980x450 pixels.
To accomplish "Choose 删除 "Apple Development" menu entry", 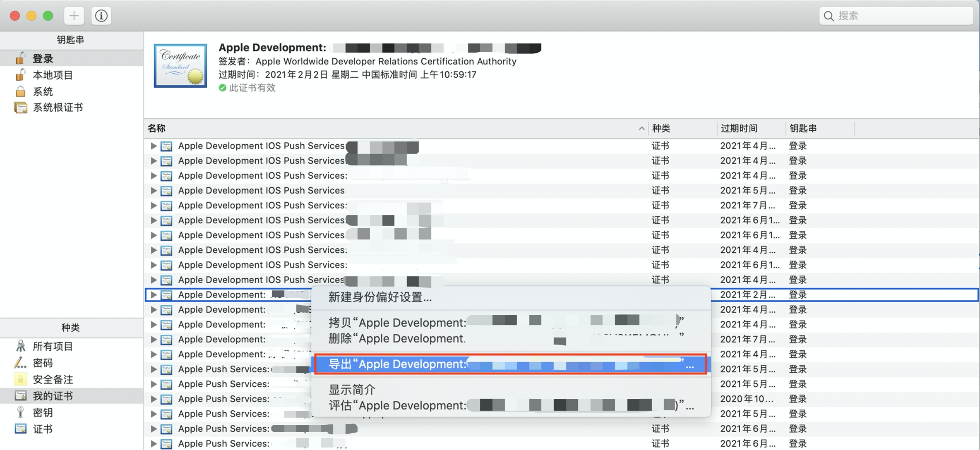I will [511, 338].
